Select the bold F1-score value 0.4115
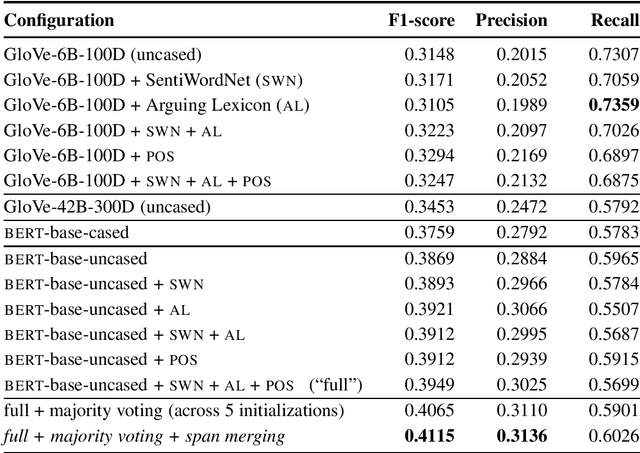Screen dimensions: 640x453 coord(422,436)
